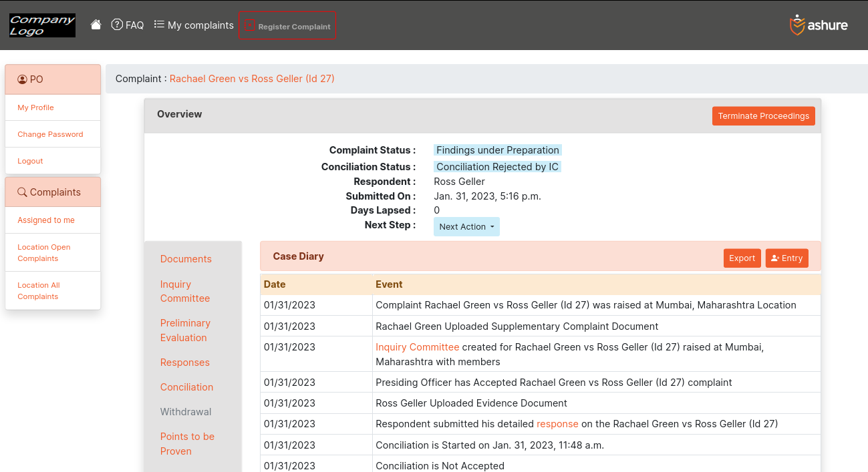Add a new Case Diary Entry

[786, 258]
